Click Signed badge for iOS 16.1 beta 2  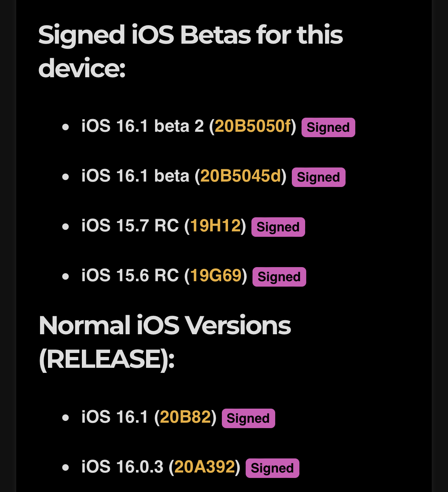[x=328, y=127]
